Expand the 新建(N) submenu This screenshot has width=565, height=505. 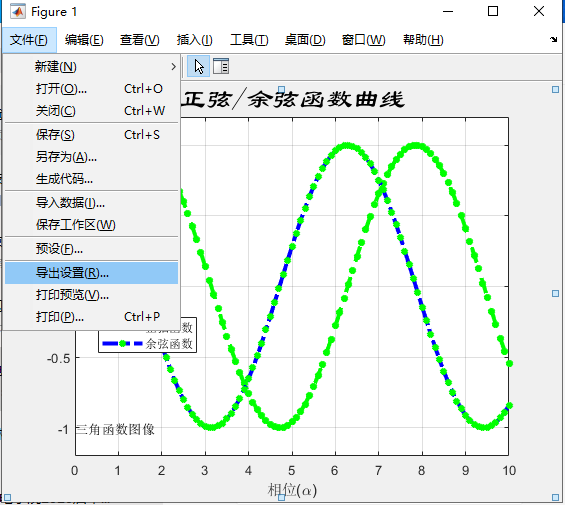tap(92, 67)
